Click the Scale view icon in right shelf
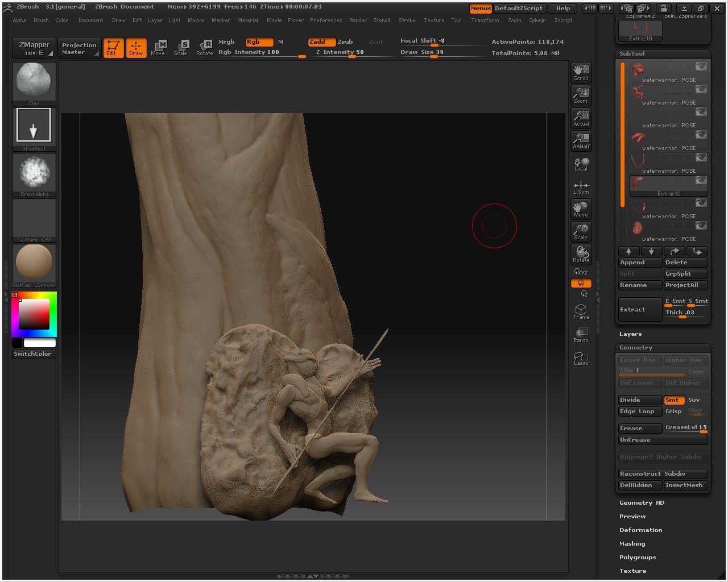This screenshot has height=582, width=728. tap(581, 231)
